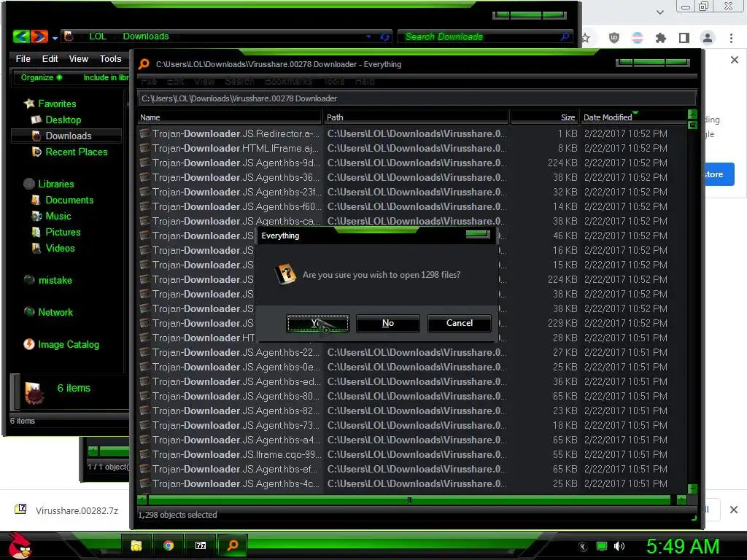This screenshot has height=560, width=747.
Task: Open the Chrome extensions puzzle icon
Action: [x=660, y=38]
